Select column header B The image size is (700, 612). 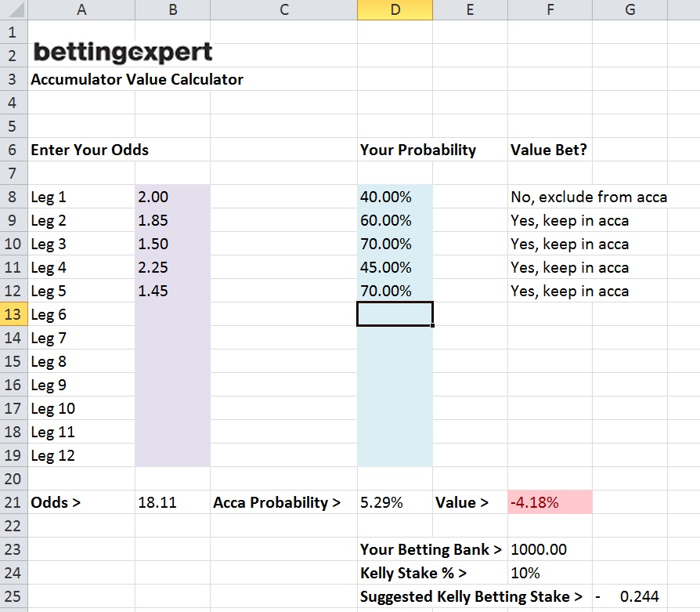(x=172, y=9)
